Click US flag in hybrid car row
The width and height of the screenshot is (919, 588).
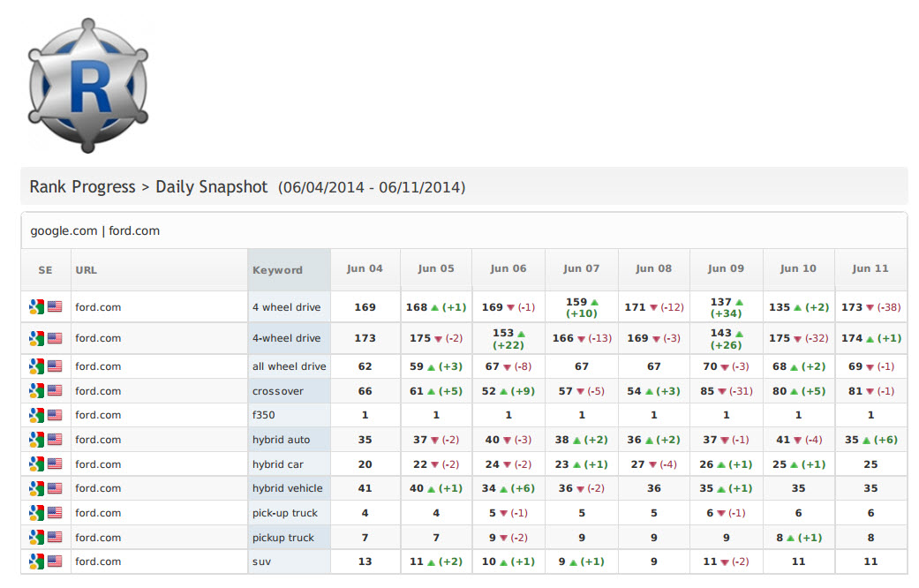tap(55, 464)
